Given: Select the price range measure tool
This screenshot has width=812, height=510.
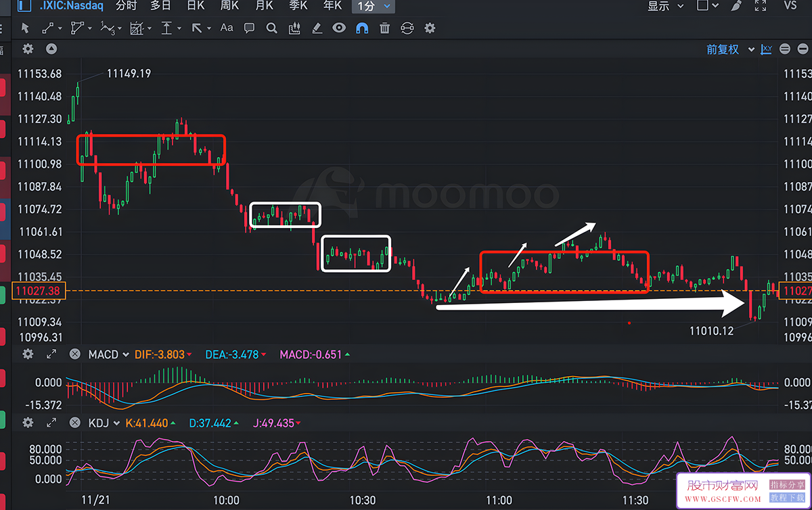Looking at the screenshot, I should pyautogui.click(x=166, y=28).
